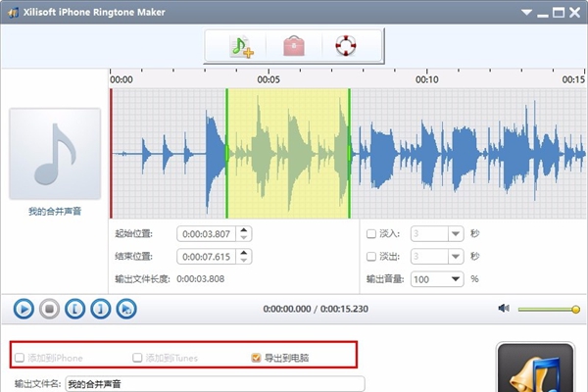Screen dimensions: 588x392
Task: Minimize the Ringtone Maker window
Action: (x=542, y=15)
